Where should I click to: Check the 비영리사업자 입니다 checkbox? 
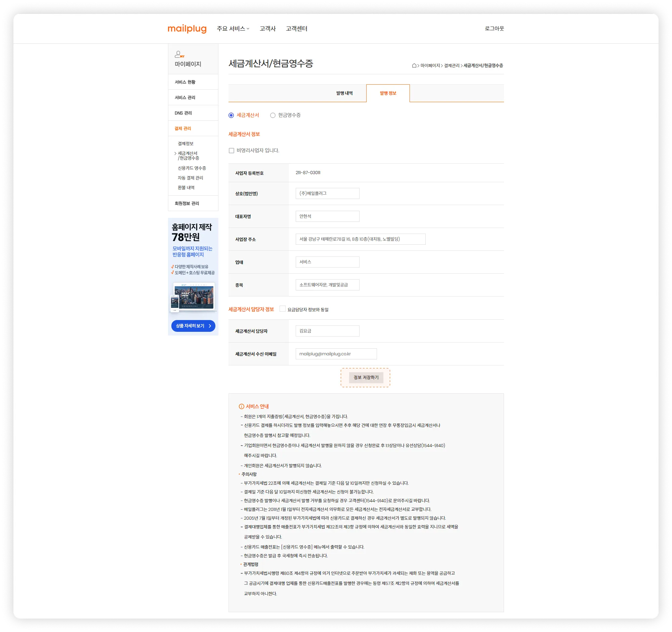click(232, 151)
